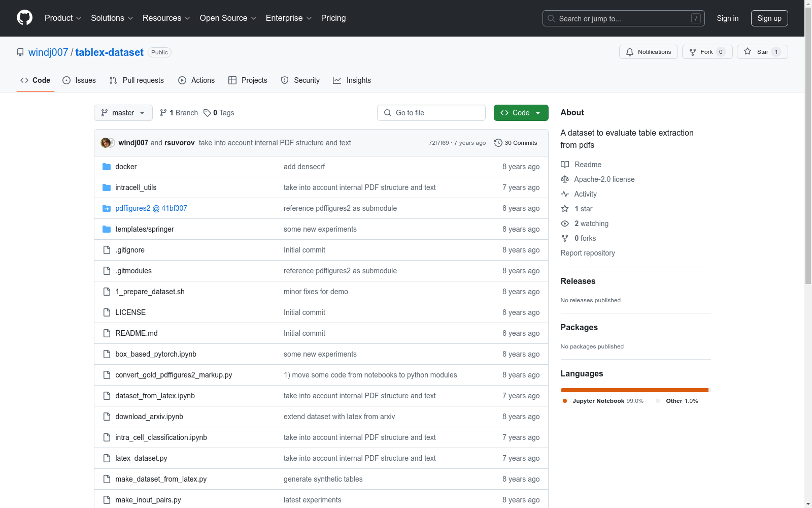The width and height of the screenshot is (812, 508).
Task: Switch to the Actions tab
Action: (x=196, y=80)
